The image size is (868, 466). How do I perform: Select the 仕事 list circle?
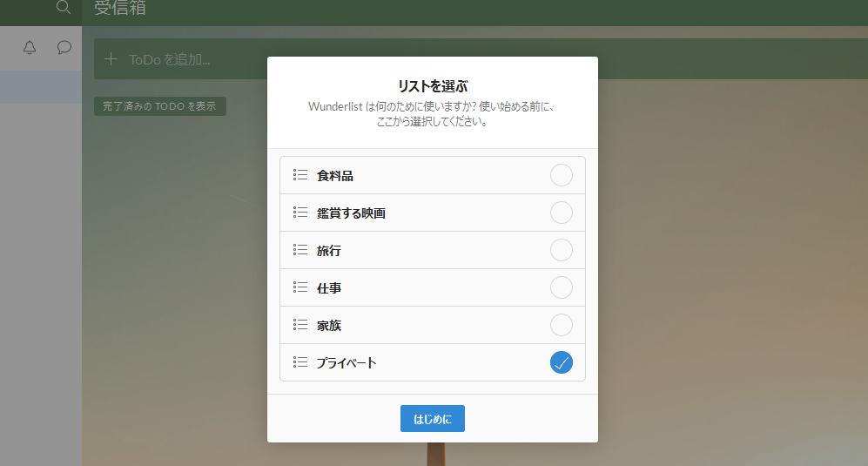562,287
